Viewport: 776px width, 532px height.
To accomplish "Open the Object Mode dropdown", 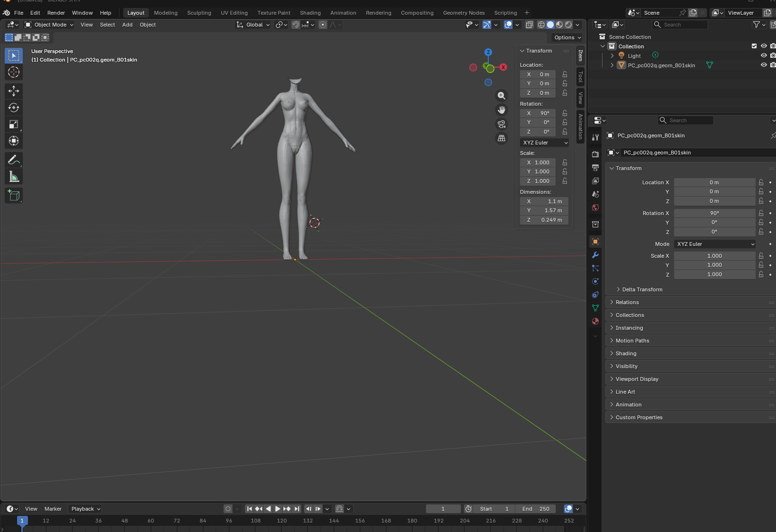I will tap(49, 25).
